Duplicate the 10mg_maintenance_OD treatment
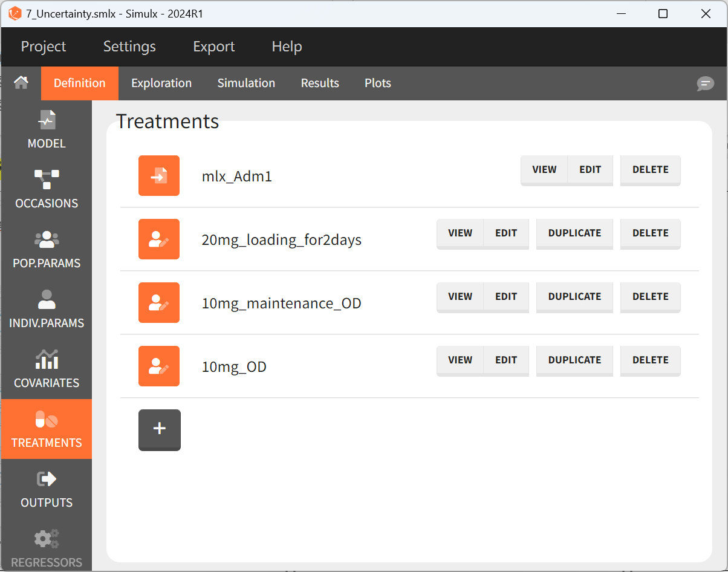This screenshot has width=728, height=572. coord(574,297)
